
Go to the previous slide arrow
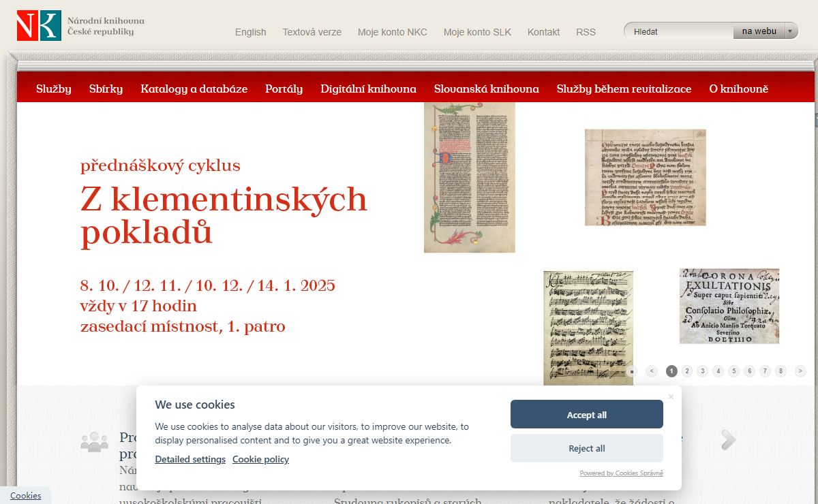pyautogui.click(x=652, y=371)
